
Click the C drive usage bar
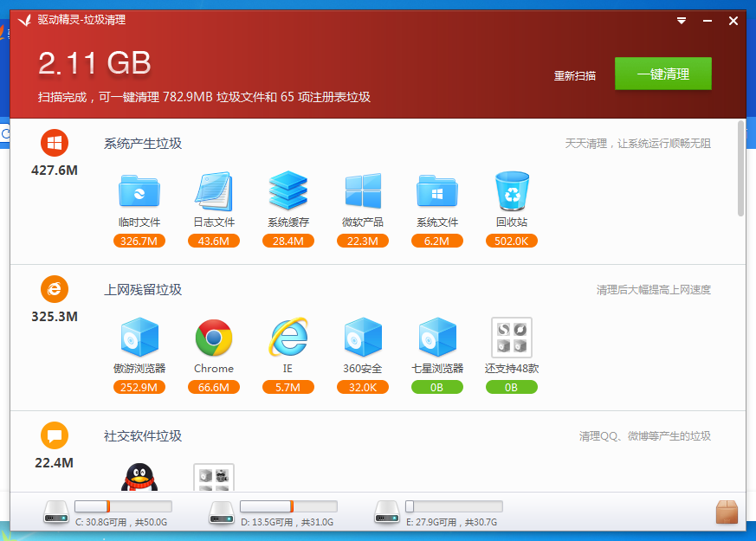click(121, 506)
